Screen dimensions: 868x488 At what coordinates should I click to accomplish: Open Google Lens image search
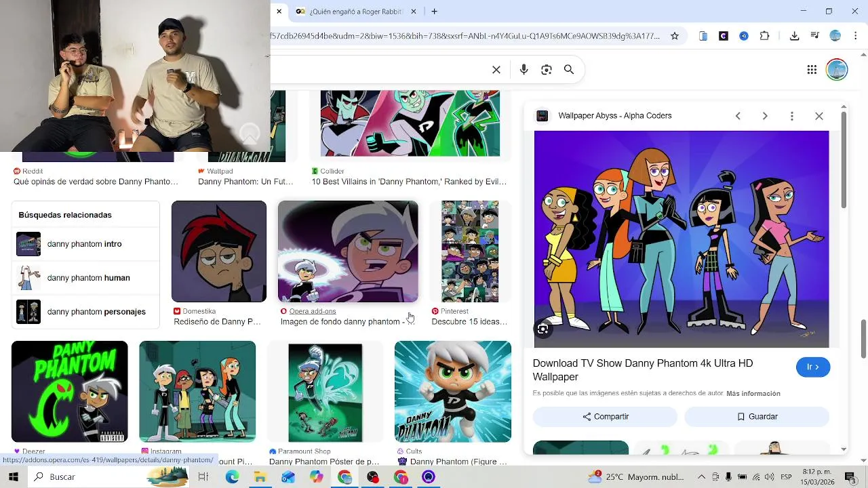click(x=547, y=70)
